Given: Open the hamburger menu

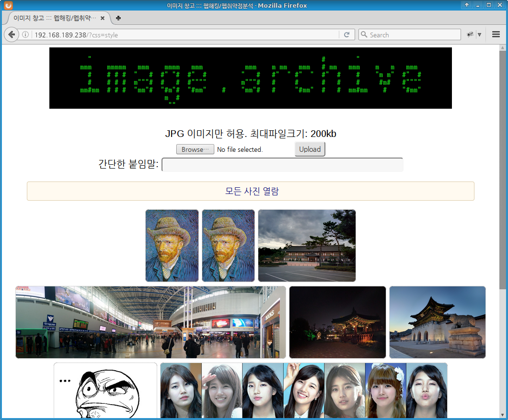Looking at the screenshot, I should [496, 34].
